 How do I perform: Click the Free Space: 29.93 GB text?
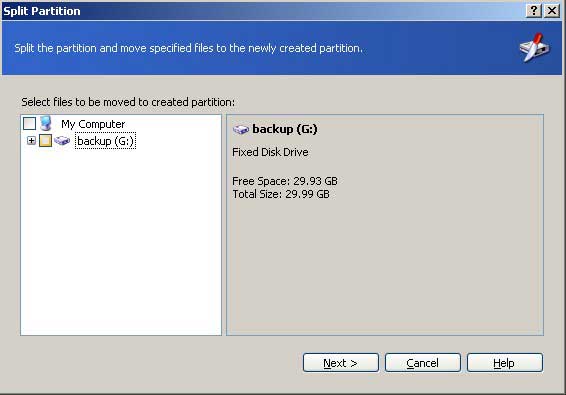tap(285, 181)
